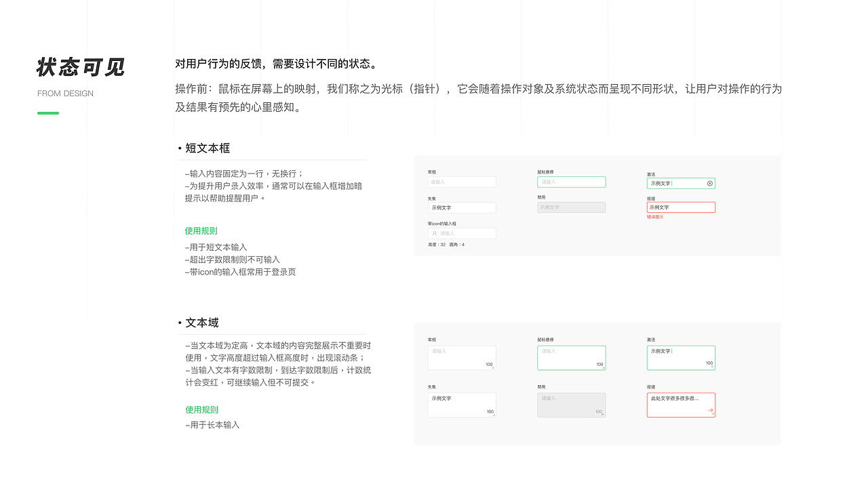Click the 高度：32 圆角：4 spec note
The width and height of the screenshot is (868, 488).
(446, 245)
